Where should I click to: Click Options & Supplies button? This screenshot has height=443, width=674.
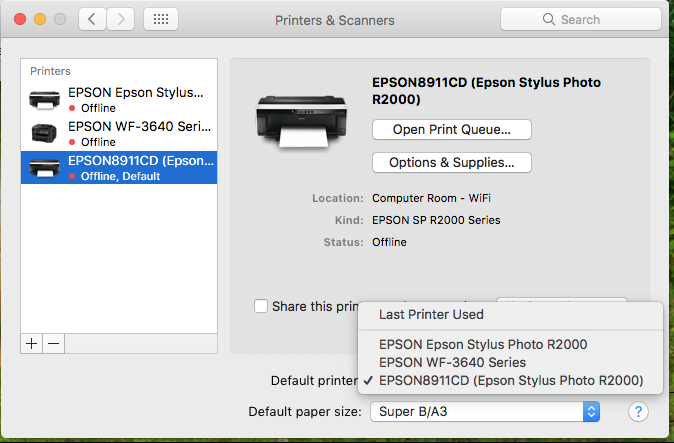[451, 162]
